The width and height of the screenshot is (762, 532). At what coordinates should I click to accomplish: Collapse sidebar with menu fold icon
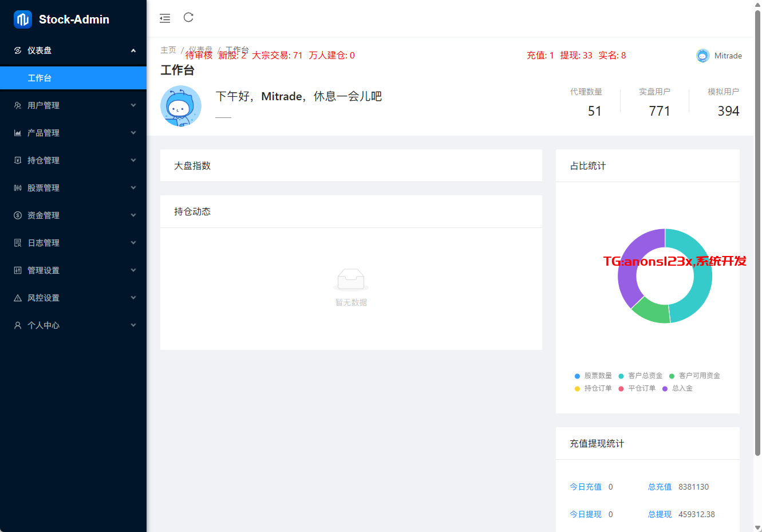pyautogui.click(x=165, y=18)
